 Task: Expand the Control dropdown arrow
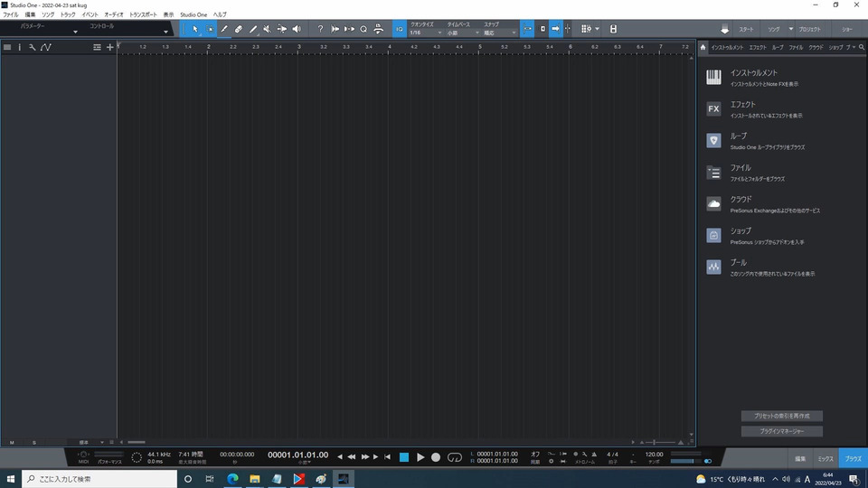click(x=165, y=33)
